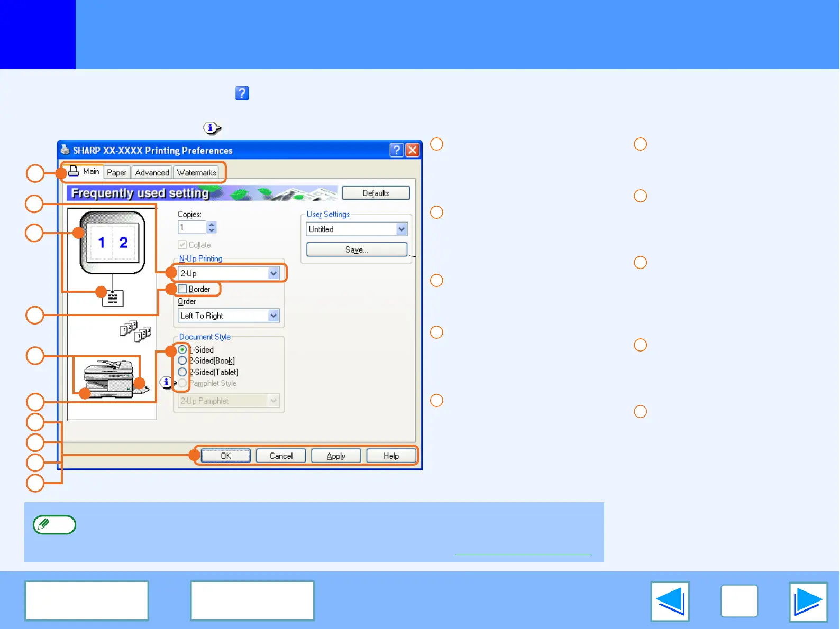Click the dialog title bar help button
840x629 pixels.
click(x=397, y=150)
